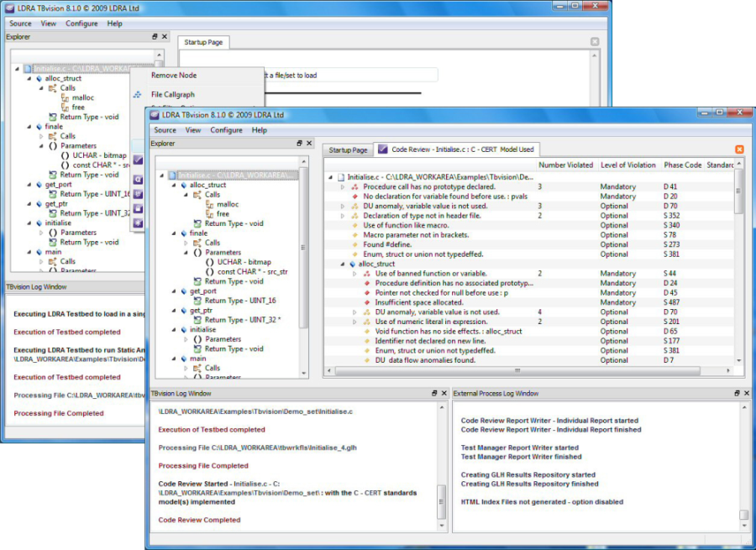Click the Code Review tab's purple icon
The image size is (756, 550).
pyautogui.click(x=383, y=149)
